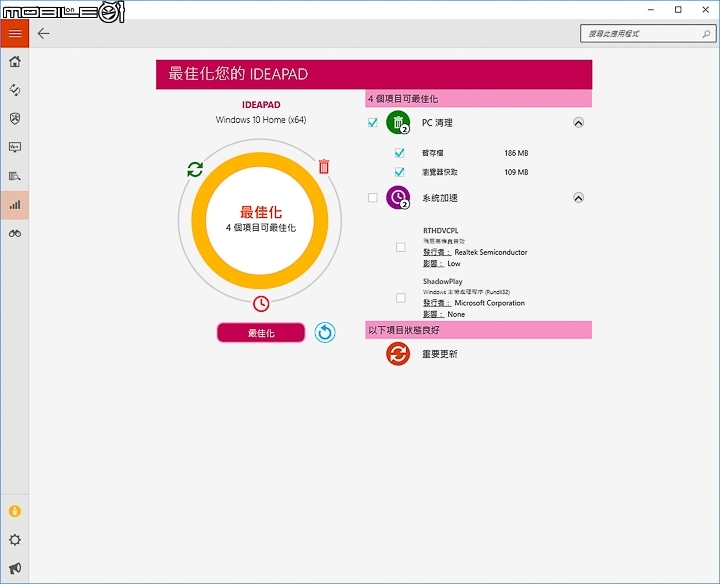
Task: Open the hardware scan magnifier icon
Action: point(15,176)
